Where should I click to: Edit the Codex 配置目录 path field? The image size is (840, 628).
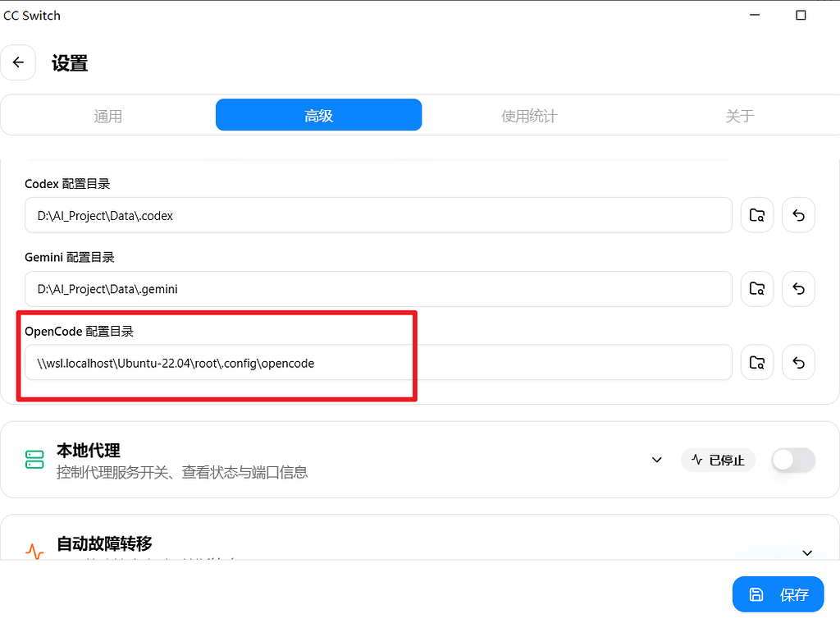click(378, 215)
